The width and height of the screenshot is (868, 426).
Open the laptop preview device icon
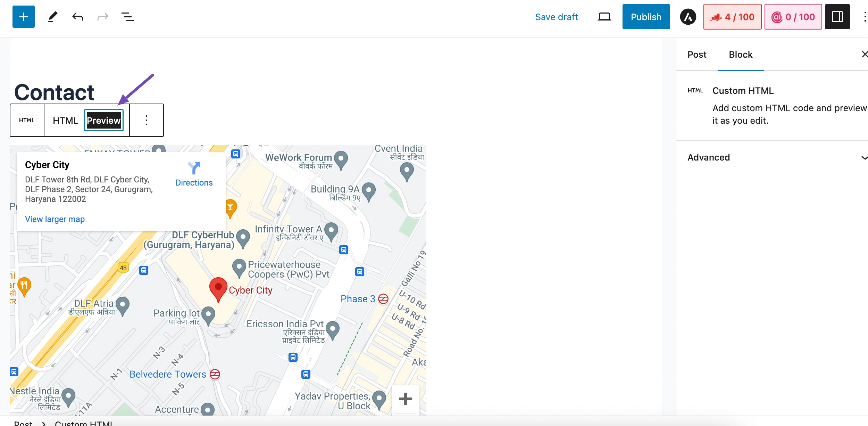pyautogui.click(x=604, y=17)
